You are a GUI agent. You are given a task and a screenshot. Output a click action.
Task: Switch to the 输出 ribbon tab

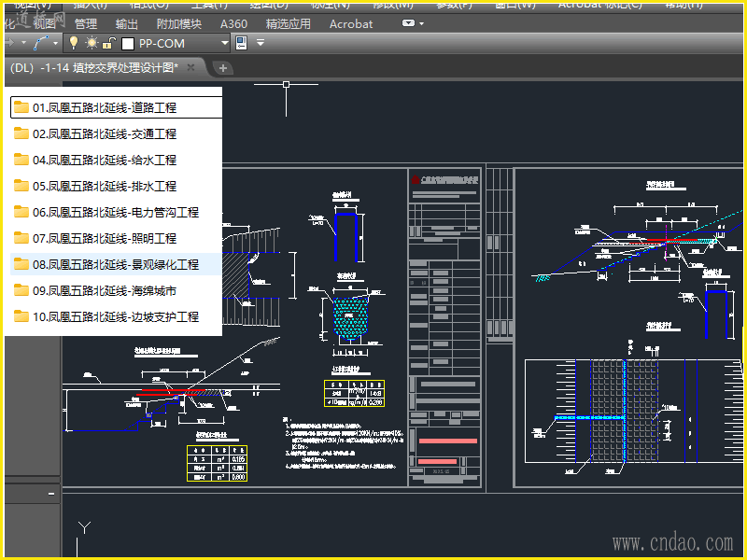(x=127, y=24)
